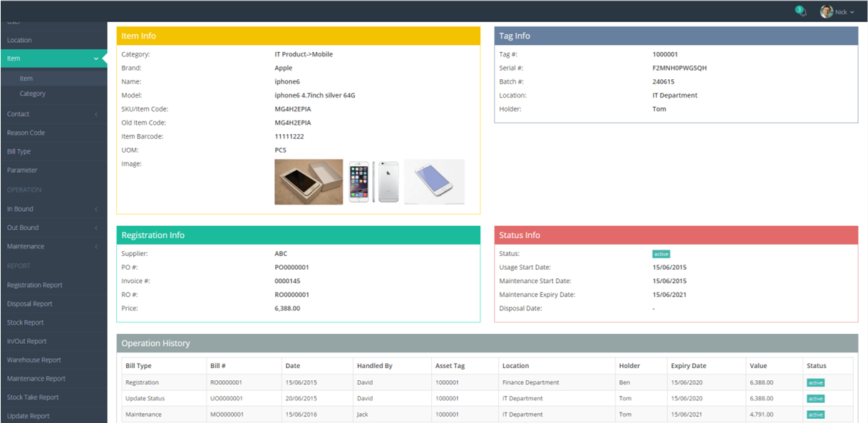The image size is (868, 423).
Task: View the tilted iPhone screen image
Action: click(x=434, y=182)
